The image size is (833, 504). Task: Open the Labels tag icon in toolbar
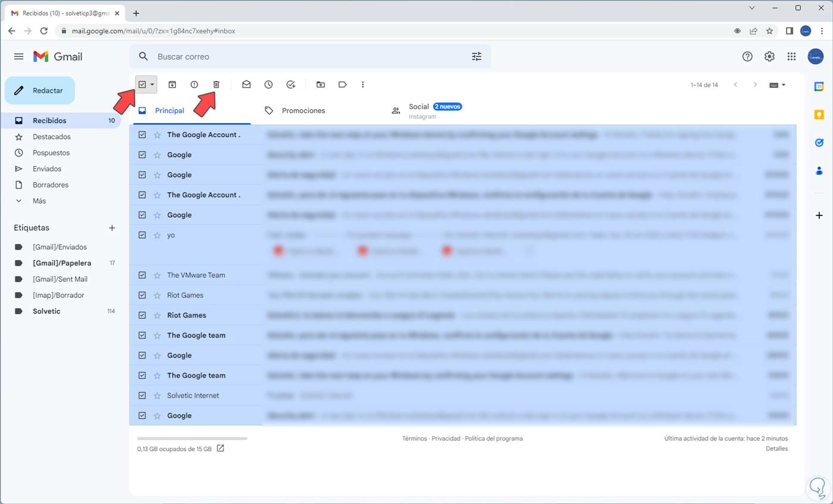343,84
